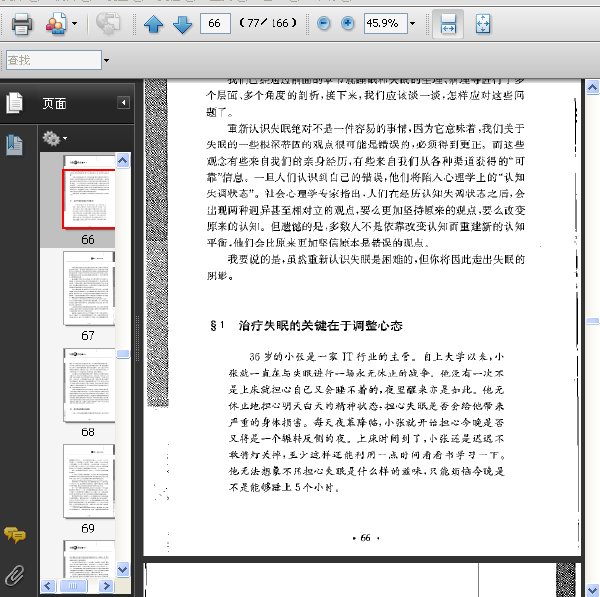The width and height of the screenshot is (600, 597).
Task: Click the Find search box
Action: (54, 60)
